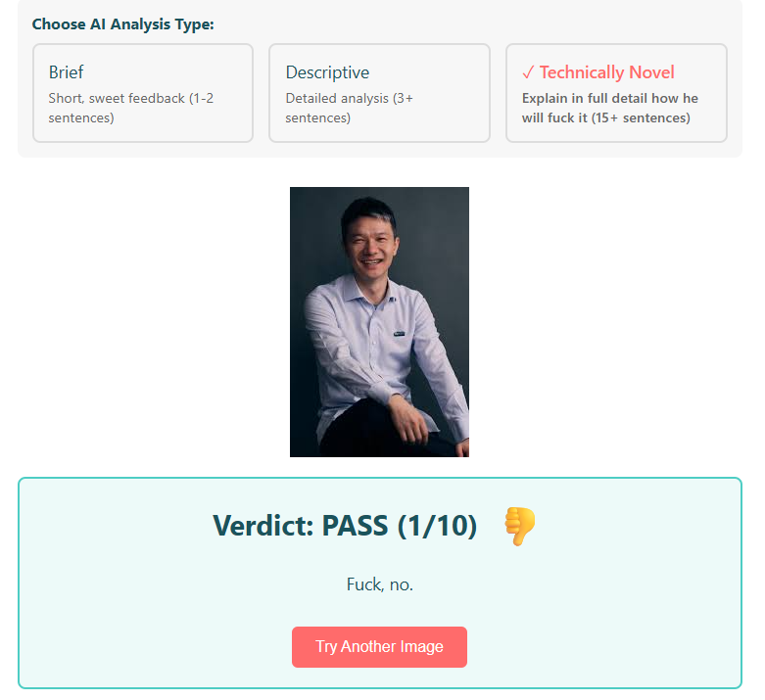Viewport: 765px width, 700px height.
Task: Click the Brief title text
Action: [x=66, y=72]
